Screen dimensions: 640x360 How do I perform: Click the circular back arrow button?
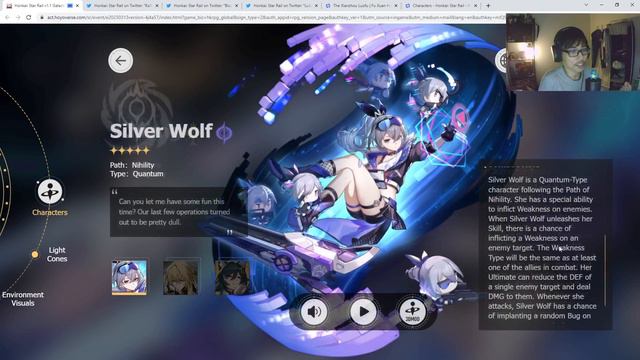(120, 60)
